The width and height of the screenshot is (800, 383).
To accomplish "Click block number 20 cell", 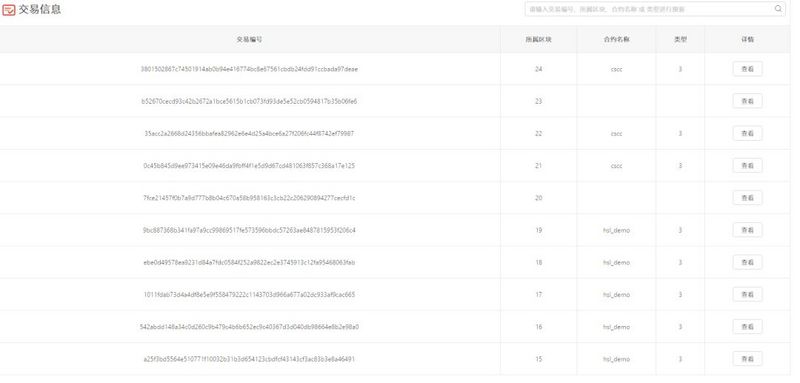I will [x=538, y=198].
